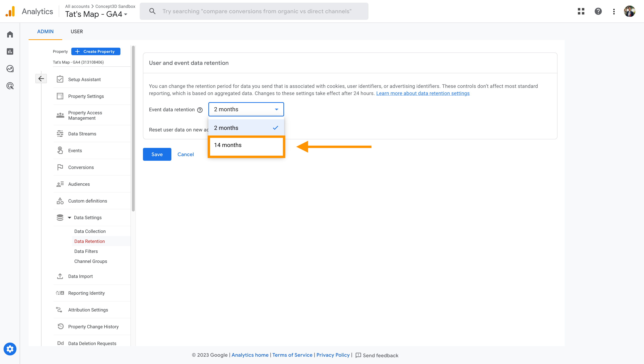The image size is (644, 364).
Task: Open the data retention settings learn more link
Action: [423, 93]
